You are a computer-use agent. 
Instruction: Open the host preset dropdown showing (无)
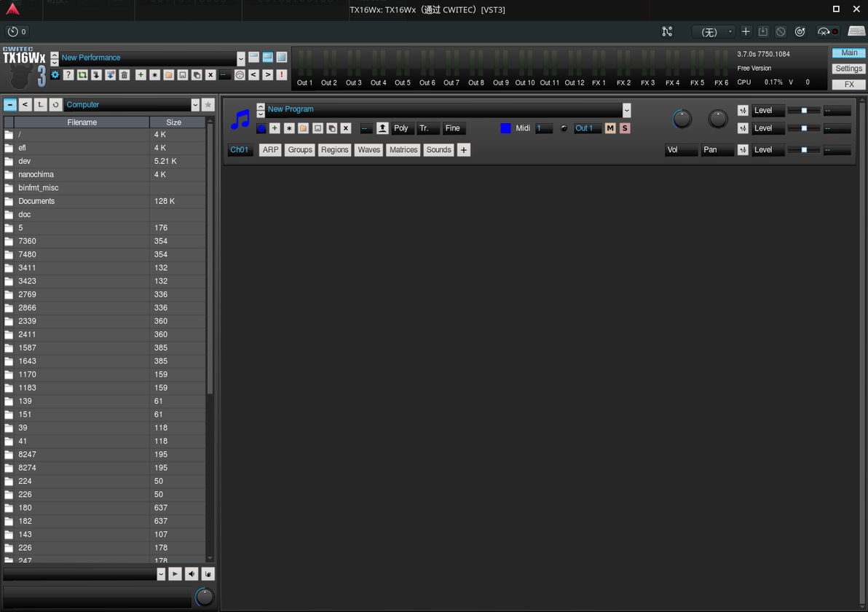coord(714,31)
